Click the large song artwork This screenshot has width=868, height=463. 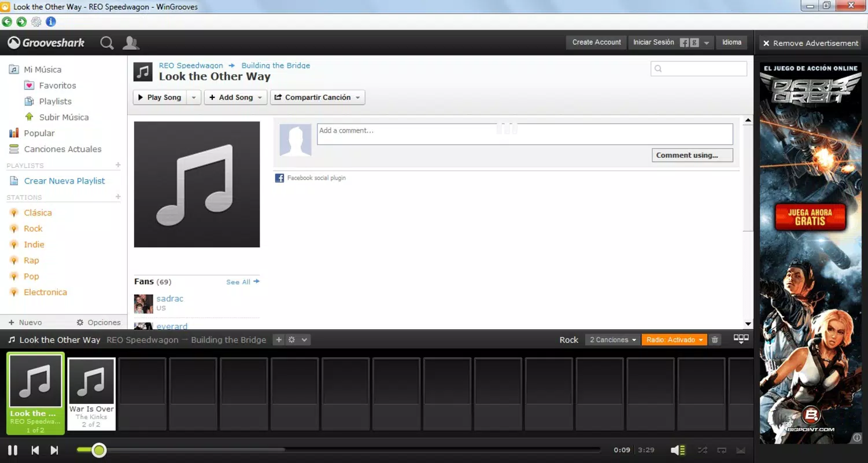coord(197,184)
